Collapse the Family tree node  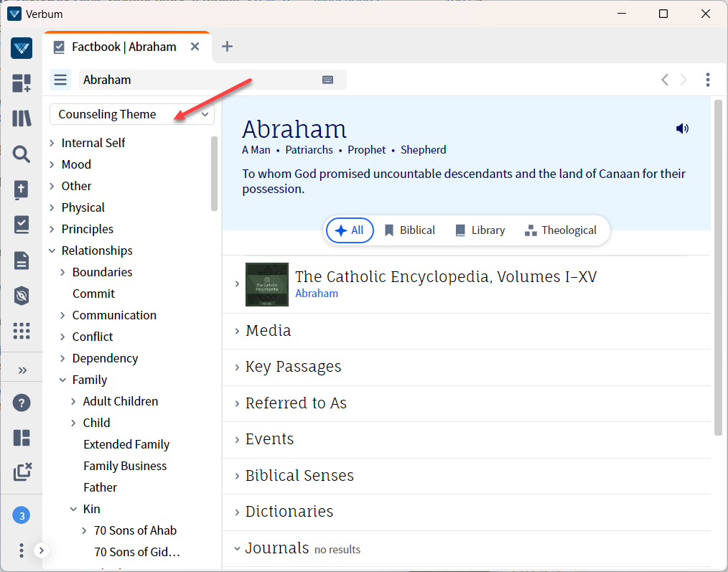tap(62, 380)
